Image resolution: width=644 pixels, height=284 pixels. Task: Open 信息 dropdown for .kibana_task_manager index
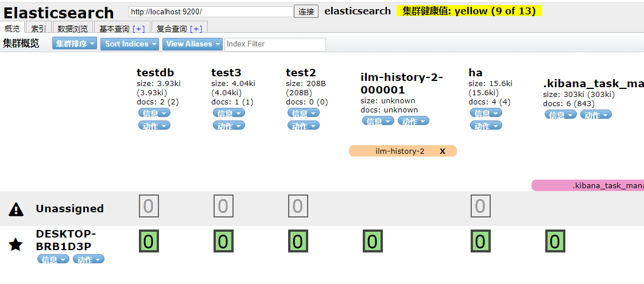pyautogui.click(x=561, y=115)
